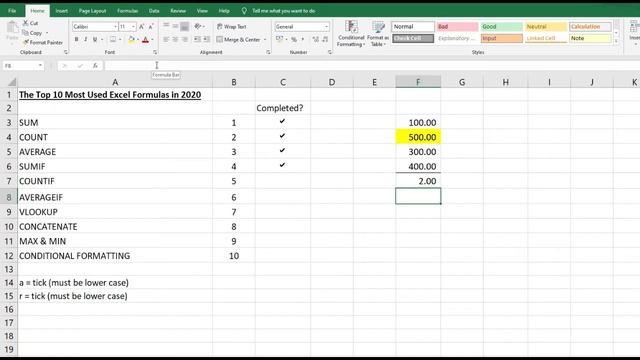Switch to the Insert tab
This screenshot has height=360, width=640.
(62, 11)
